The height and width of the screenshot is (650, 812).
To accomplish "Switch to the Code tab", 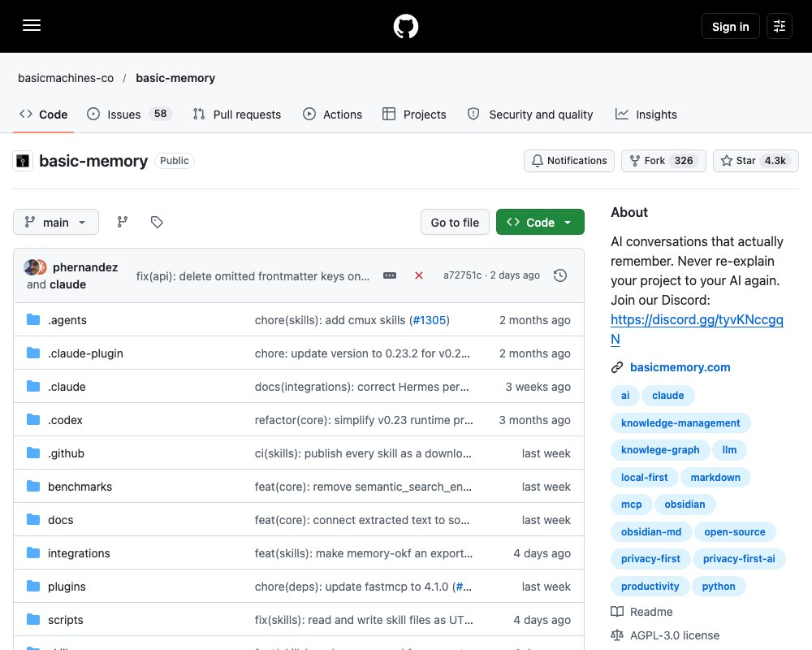I will [x=44, y=114].
